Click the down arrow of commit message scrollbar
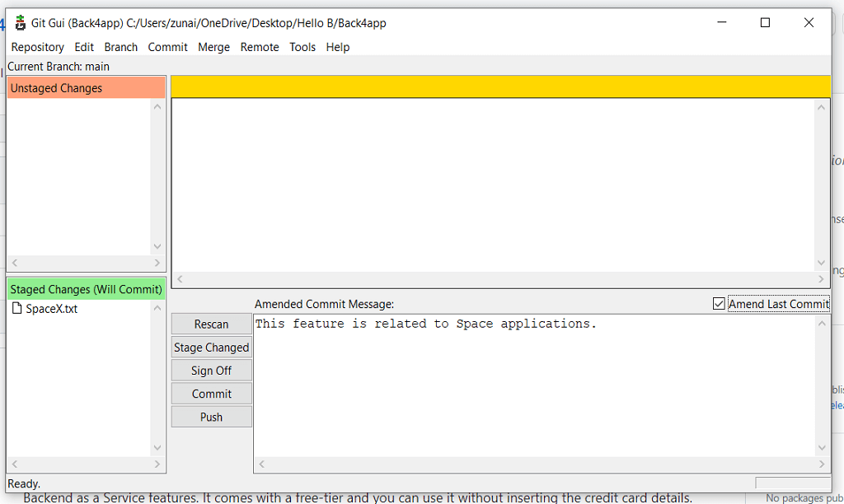The width and height of the screenshot is (844, 504). click(x=822, y=448)
